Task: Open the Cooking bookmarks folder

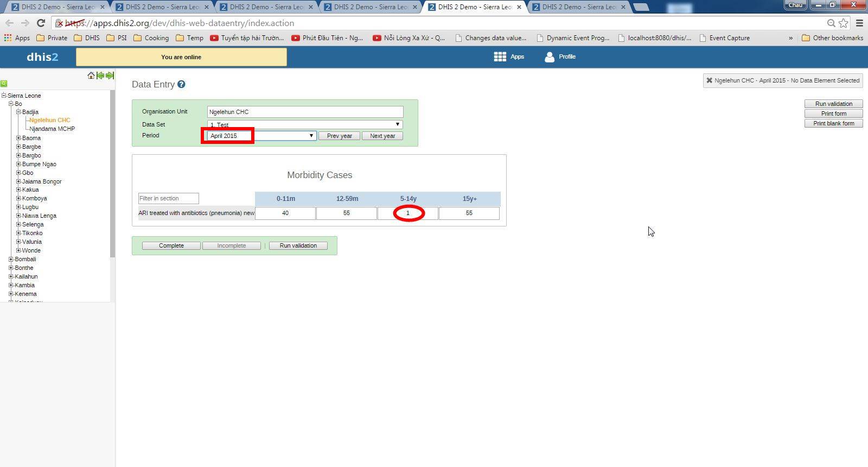Action: (x=151, y=38)
